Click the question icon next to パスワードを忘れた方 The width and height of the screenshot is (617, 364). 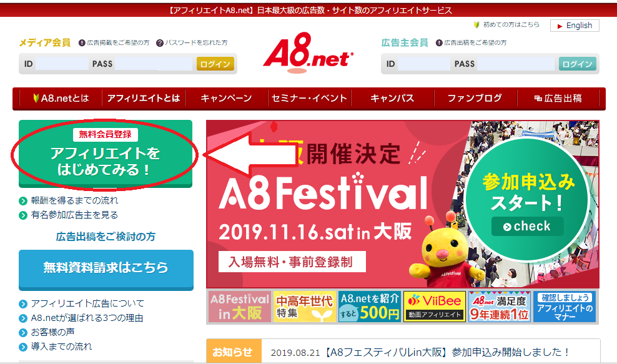tap(160, 43)
